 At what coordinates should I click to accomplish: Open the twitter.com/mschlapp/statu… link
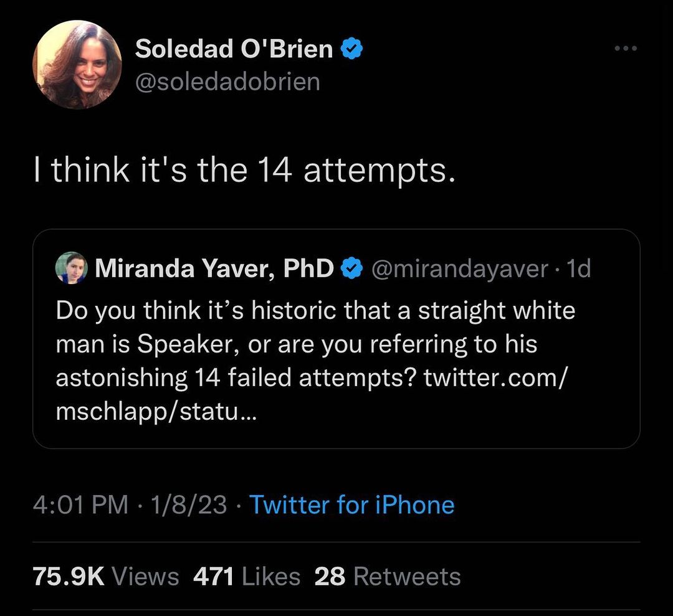coord(312,395)
